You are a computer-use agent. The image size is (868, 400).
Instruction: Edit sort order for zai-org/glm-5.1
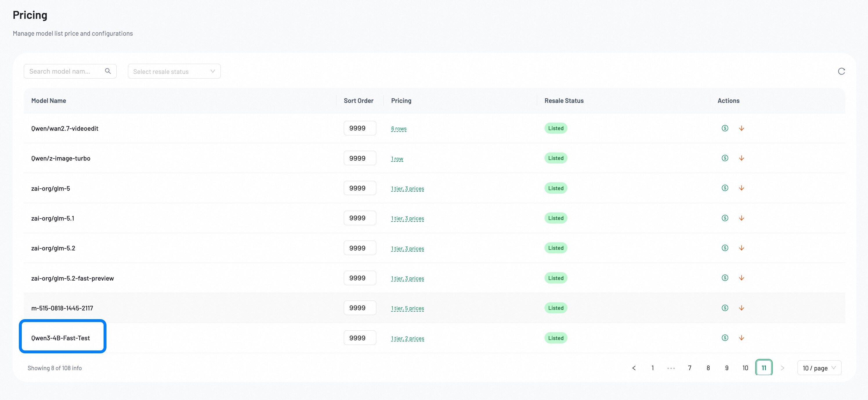359,218
